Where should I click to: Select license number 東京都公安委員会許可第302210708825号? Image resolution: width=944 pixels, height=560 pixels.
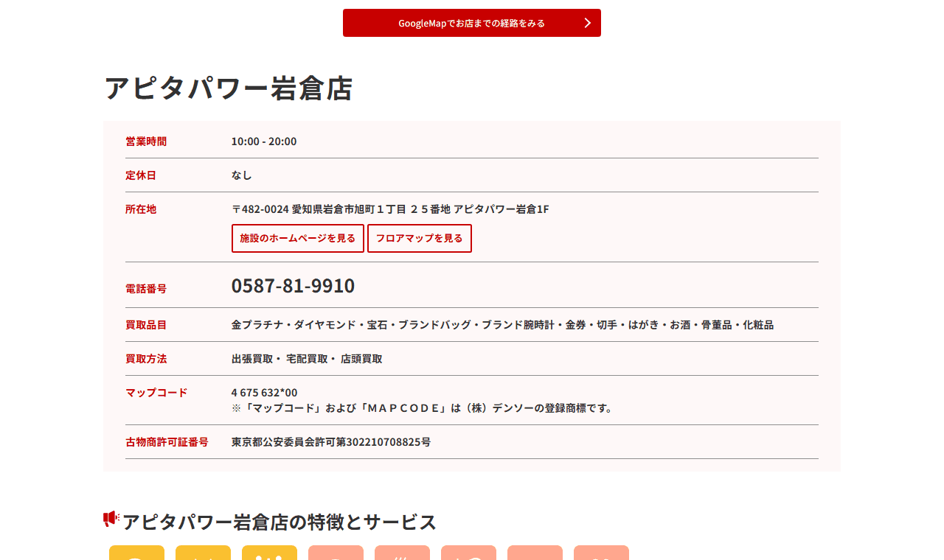tap(331, 442)
